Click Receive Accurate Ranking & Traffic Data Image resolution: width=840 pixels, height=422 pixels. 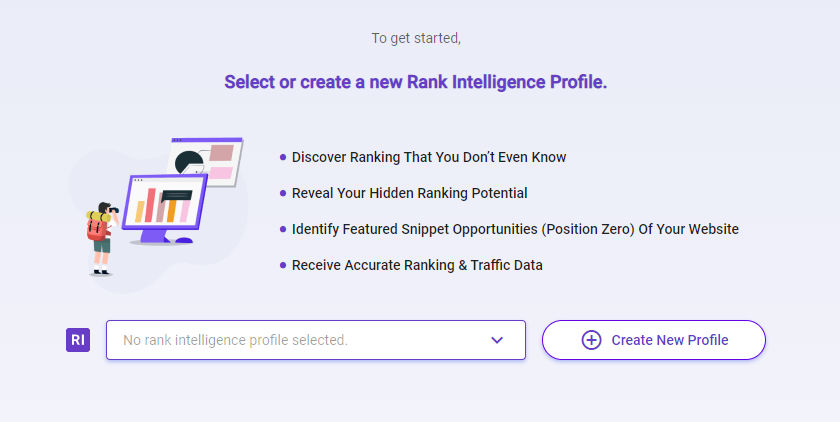point(417,265)
